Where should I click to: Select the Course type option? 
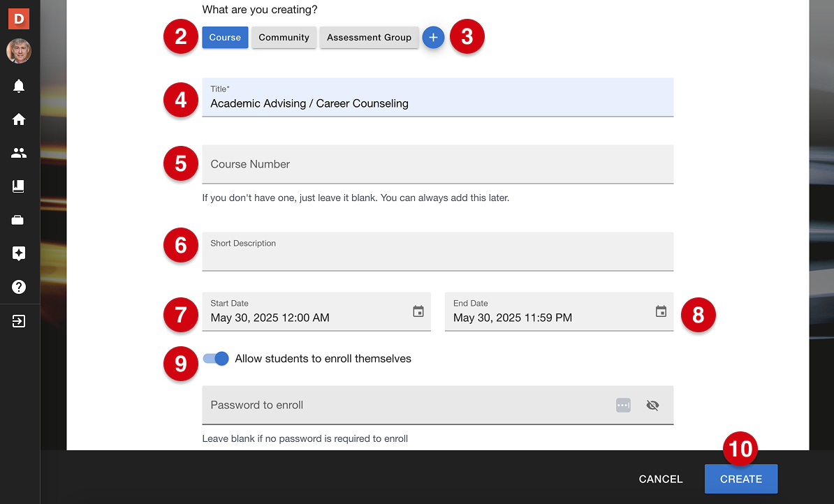pyautogui.click(x=225, y=37)
